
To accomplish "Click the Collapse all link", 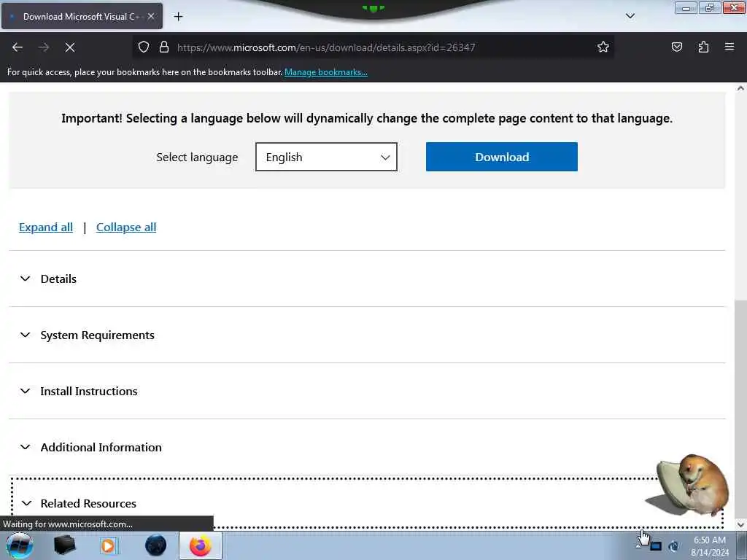I will click(126, 227).
